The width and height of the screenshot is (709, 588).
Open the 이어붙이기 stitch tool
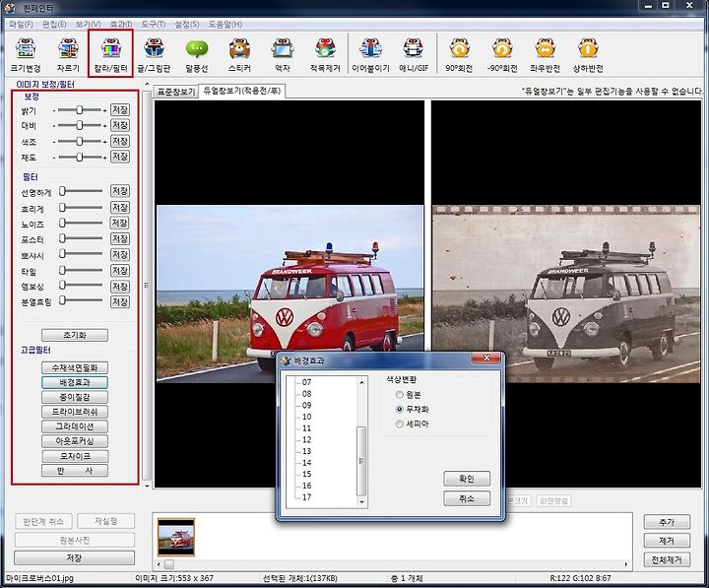[371, 55]
